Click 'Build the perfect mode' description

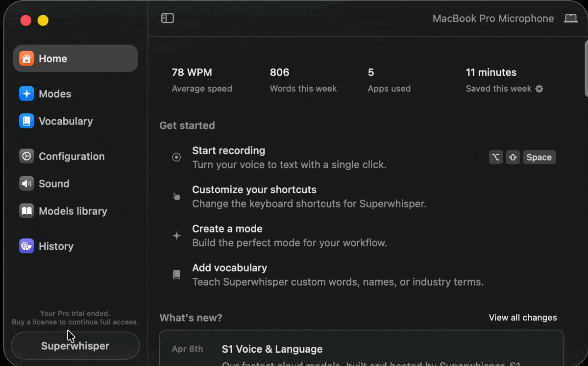(x=290, y=243)
